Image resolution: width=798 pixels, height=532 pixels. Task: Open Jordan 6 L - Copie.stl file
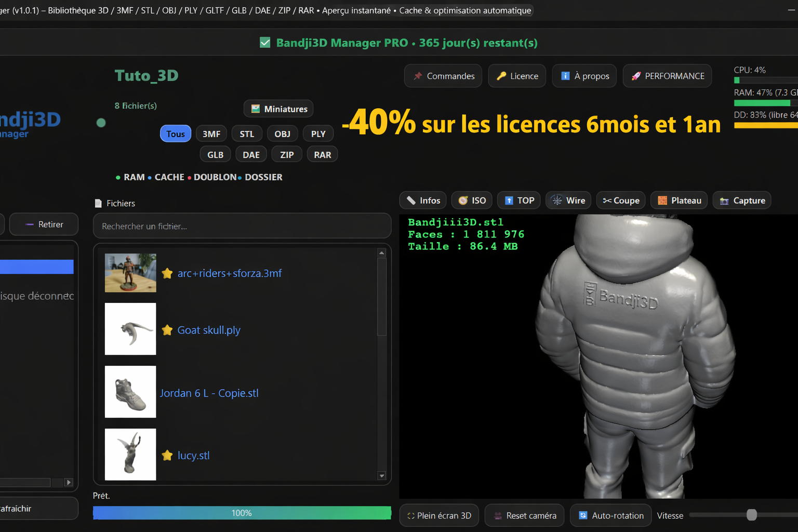point(209,393)
